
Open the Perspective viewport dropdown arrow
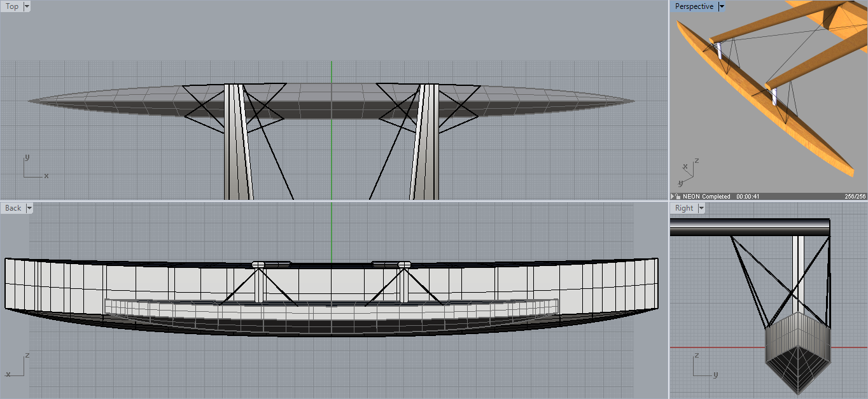(x=721, y=6)
